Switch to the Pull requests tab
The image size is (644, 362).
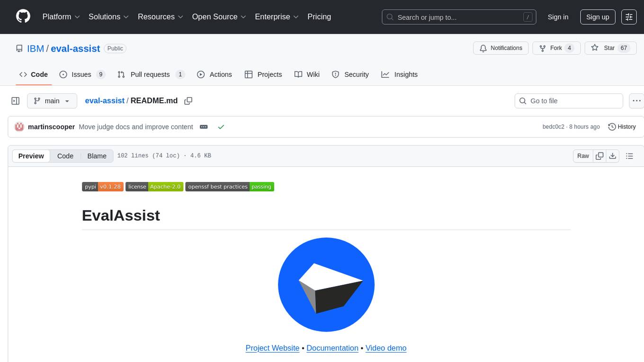click(151, 74)
